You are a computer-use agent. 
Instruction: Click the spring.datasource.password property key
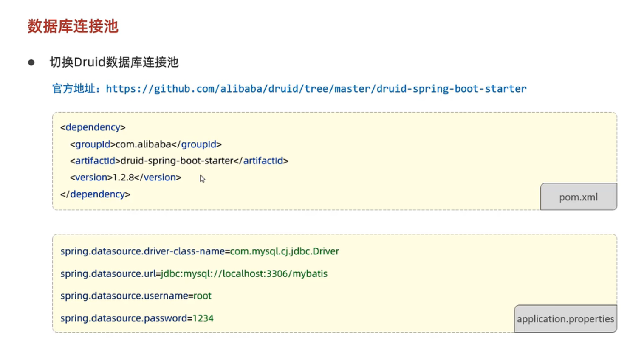click(x=124, y=318)
